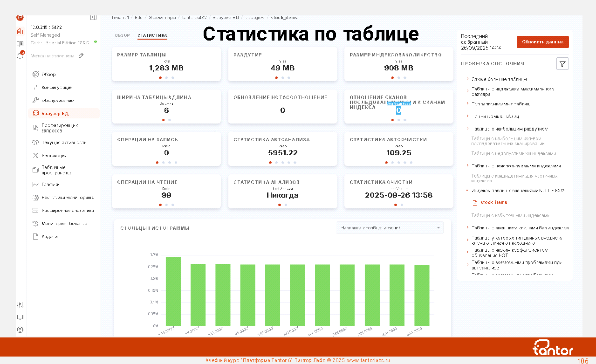Open Репликация in the sidebar menu
The image size is (596, 364).
pos(54,156)
